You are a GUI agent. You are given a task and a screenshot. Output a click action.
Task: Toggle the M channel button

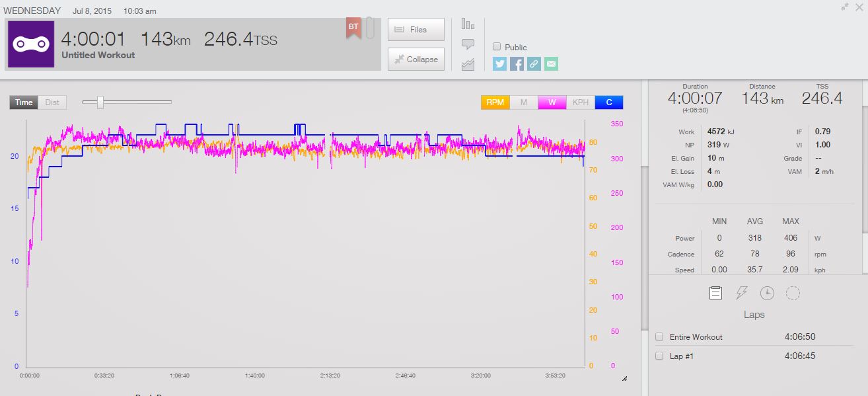tap(524, 102)
